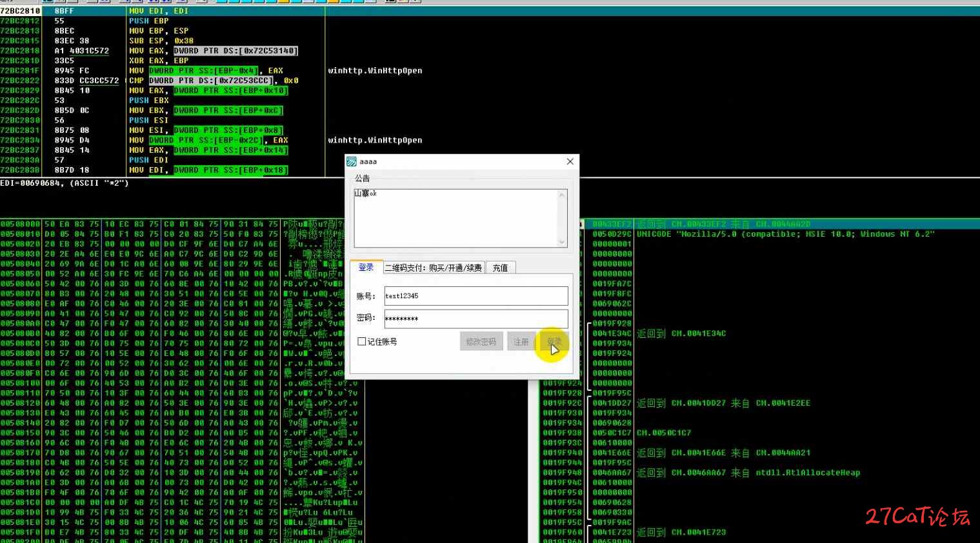Click stack address 0019F948
The image size is (980, 543).
[563, 473]
